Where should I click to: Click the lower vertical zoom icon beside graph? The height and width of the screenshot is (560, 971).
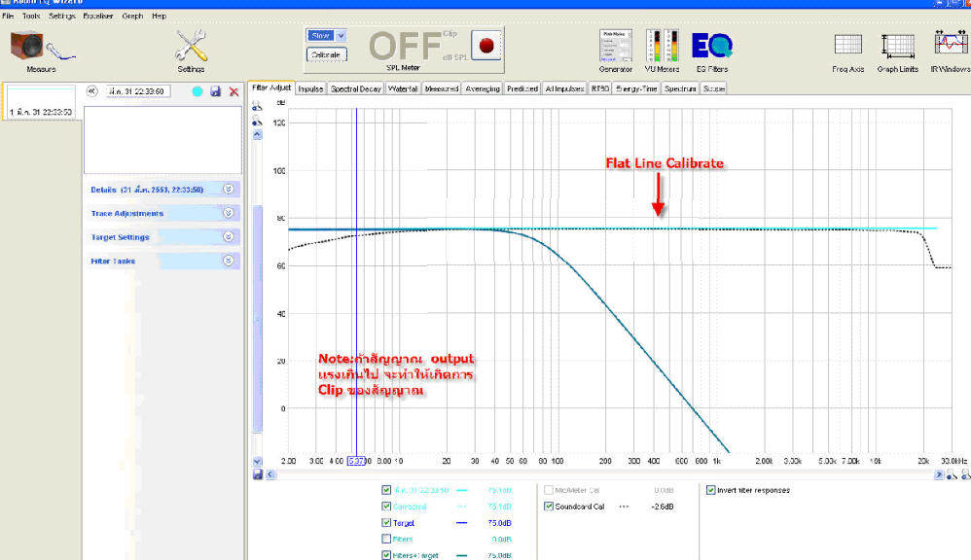click(257, 122)
